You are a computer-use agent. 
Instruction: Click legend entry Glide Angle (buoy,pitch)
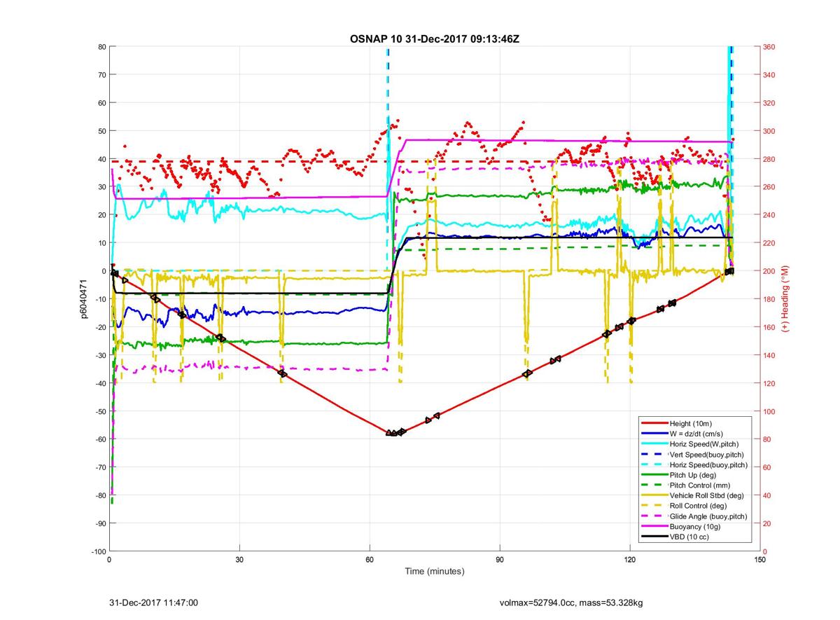pos(708,516)
